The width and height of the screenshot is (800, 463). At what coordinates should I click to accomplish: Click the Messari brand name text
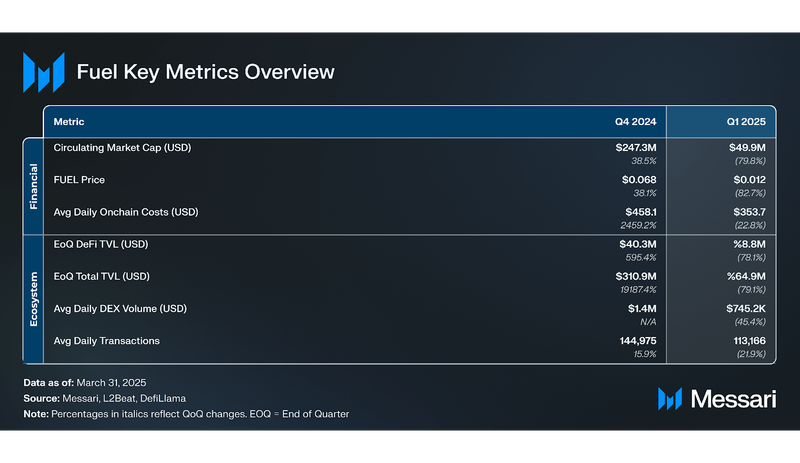(732, 398)
